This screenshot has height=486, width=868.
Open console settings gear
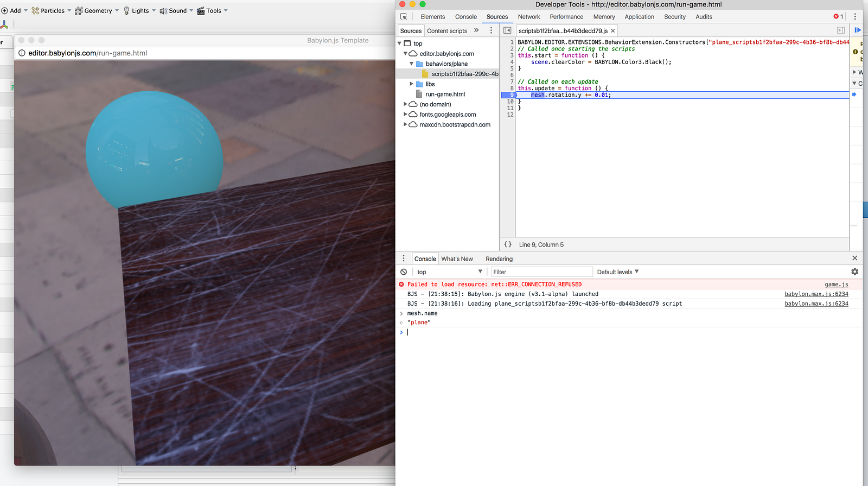click(854, 272)
